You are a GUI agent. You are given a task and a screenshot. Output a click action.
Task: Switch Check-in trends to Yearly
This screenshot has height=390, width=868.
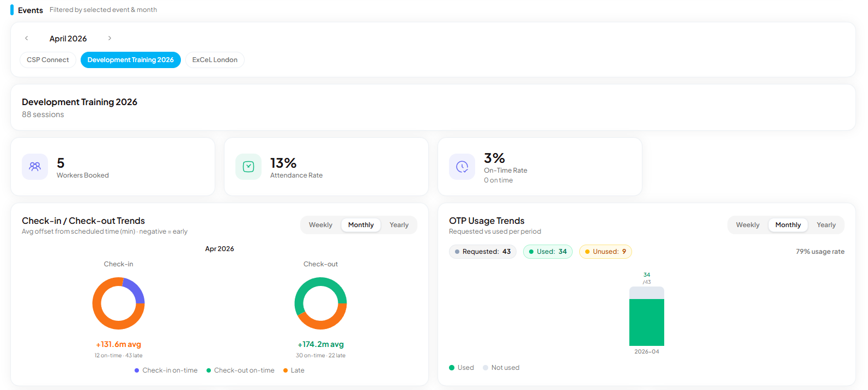pos(399,225)
